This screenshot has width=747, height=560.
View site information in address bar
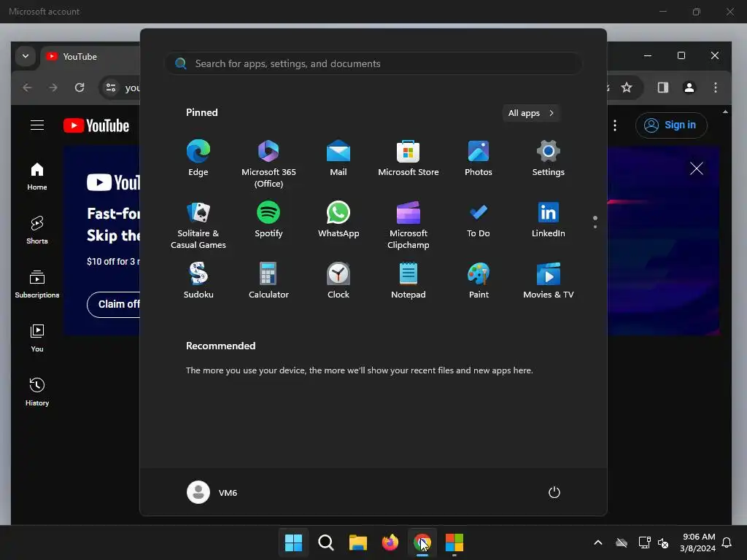pyautogui.click(x=111, y=87)
